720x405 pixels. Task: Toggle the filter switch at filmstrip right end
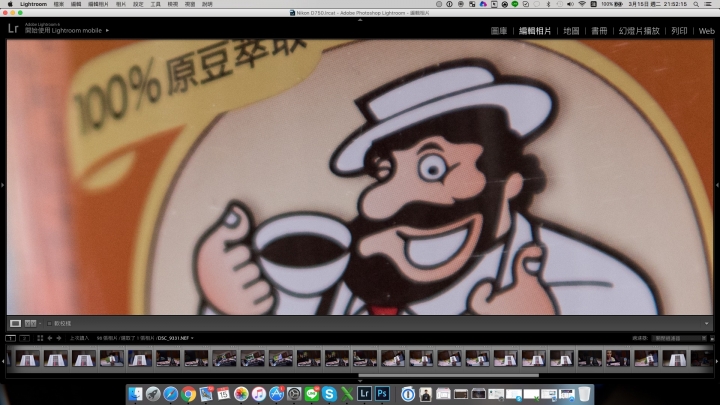click(x=712, y=338)
